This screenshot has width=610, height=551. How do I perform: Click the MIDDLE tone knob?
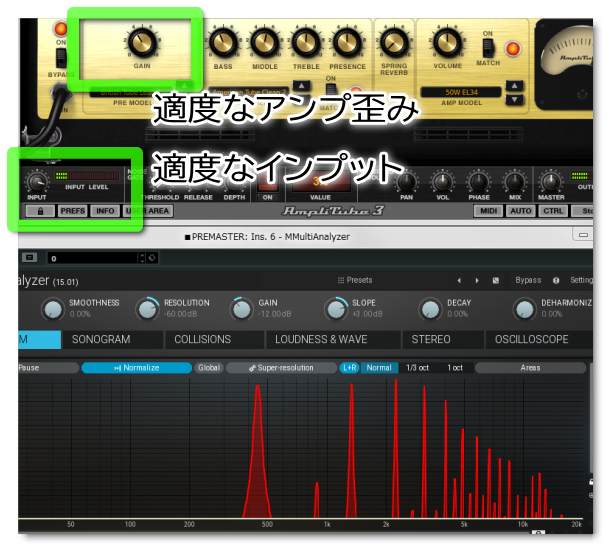pyautogui.click(x=265, y=42)
